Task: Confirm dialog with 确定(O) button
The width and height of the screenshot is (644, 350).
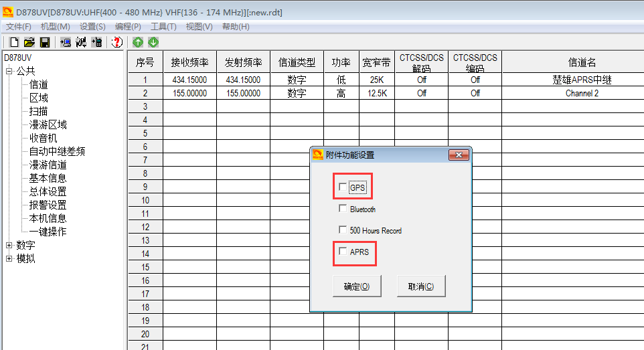Action: tap(357, 286)
